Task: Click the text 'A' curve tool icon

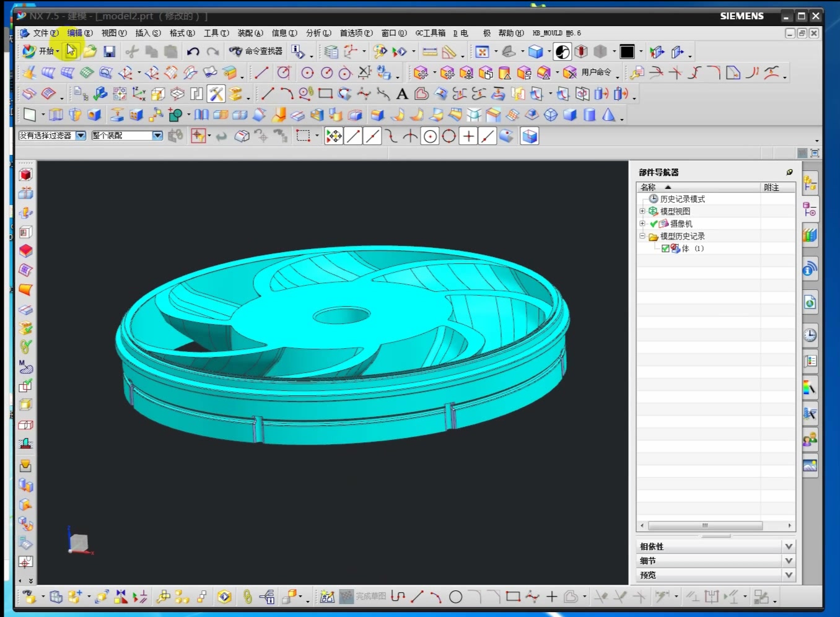Action: pos(402,94)
